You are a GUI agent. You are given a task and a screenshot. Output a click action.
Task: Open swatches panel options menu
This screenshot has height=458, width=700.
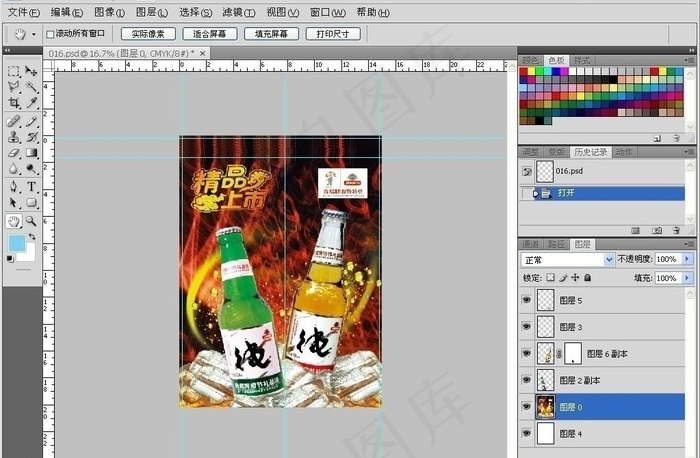click(689, 60)
